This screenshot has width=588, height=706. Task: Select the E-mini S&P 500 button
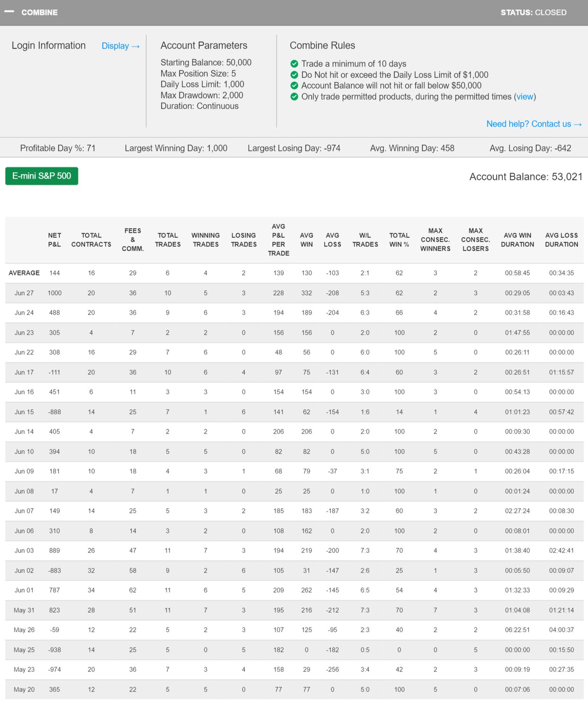[x=42, y=175]
